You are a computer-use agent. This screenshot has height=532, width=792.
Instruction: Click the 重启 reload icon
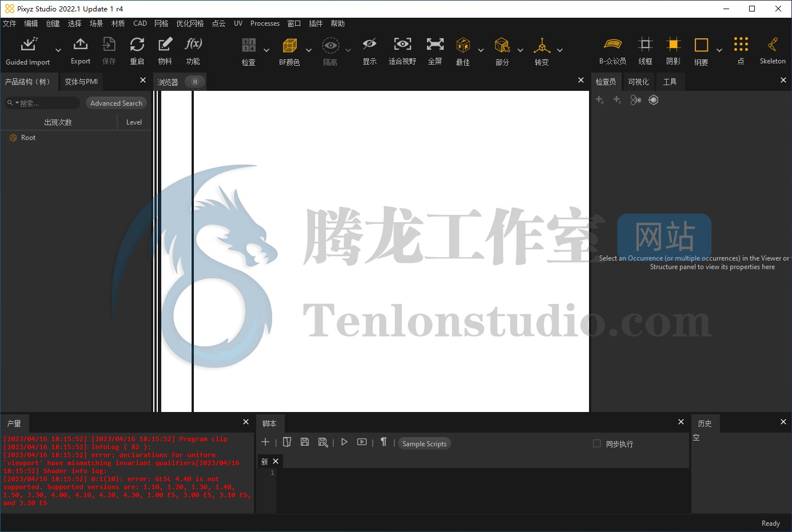point(137,45)
